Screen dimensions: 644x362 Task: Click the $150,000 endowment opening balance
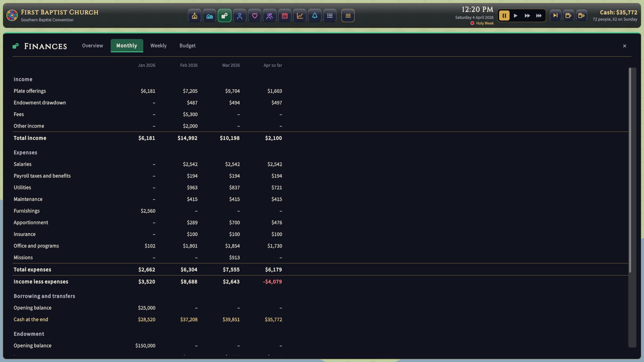[x=145, y=346]
